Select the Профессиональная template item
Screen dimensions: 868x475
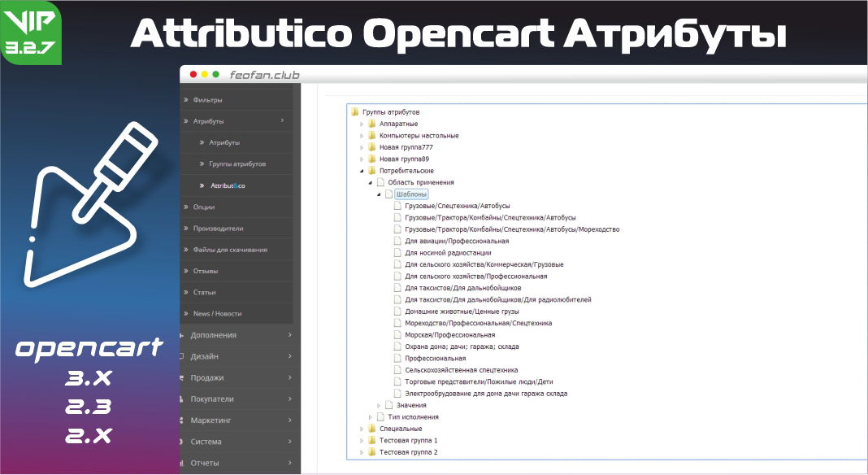pyautogui.click(x=435, y=358)
